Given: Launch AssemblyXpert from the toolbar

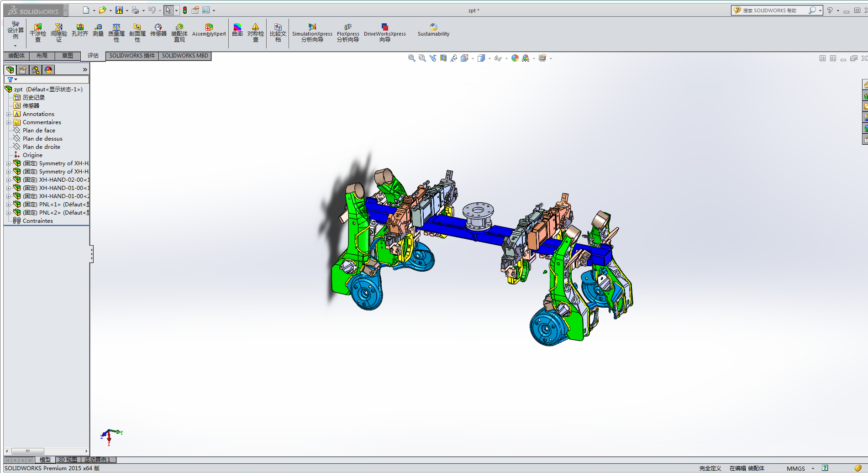Looking at the screenshot, I should 209,31.
